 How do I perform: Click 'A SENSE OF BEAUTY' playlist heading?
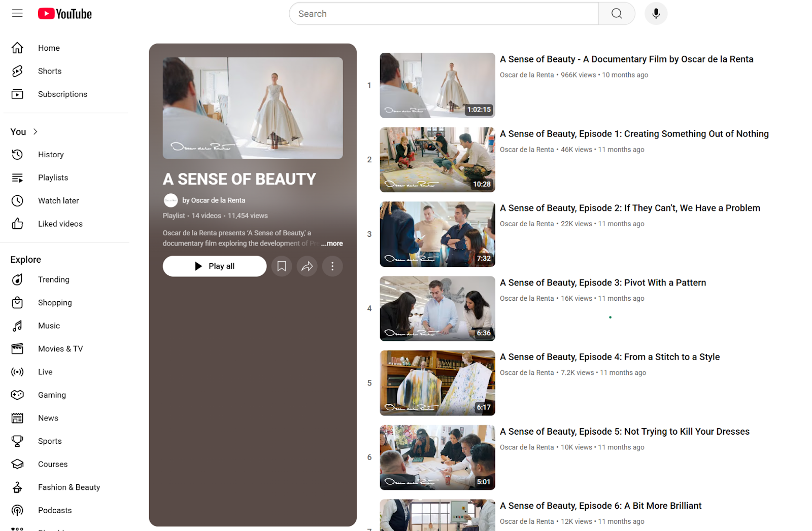[x=240, y=179]
